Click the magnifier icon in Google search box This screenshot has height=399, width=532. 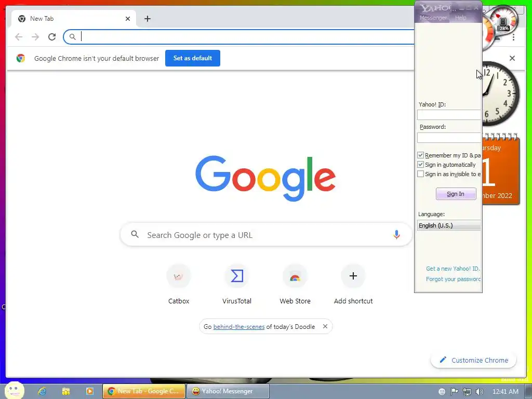pos(135,234)
